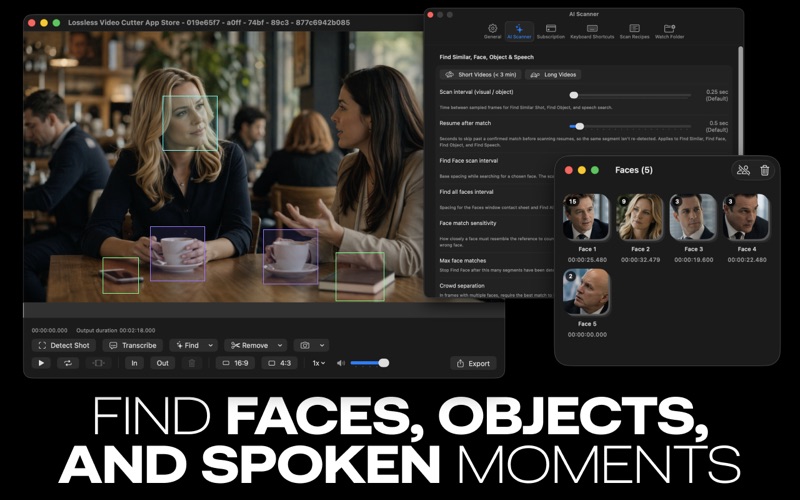The height and width of the screenshot is (500, 800).
Task: Expand the Remove dropdown chevron
Action: (x=280, y=345)
